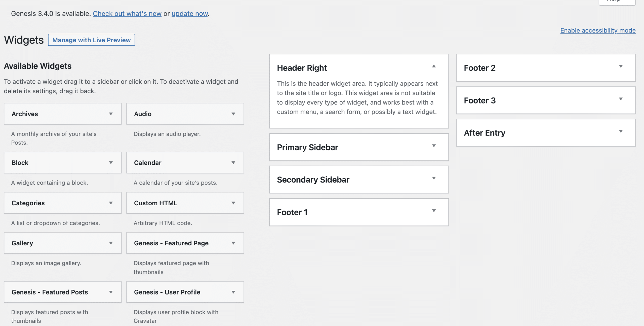
Task: Open the Check out what's new link
Action: tap(127, 14)
